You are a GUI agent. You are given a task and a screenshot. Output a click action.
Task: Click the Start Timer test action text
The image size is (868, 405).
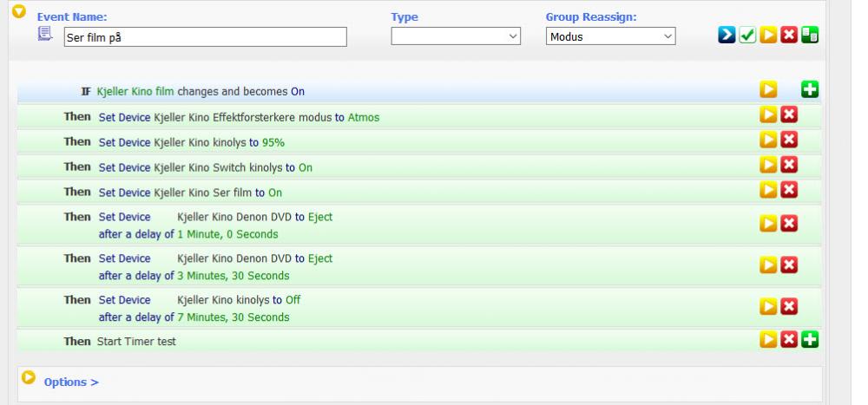pyautogui.click(x=135, y=342)
